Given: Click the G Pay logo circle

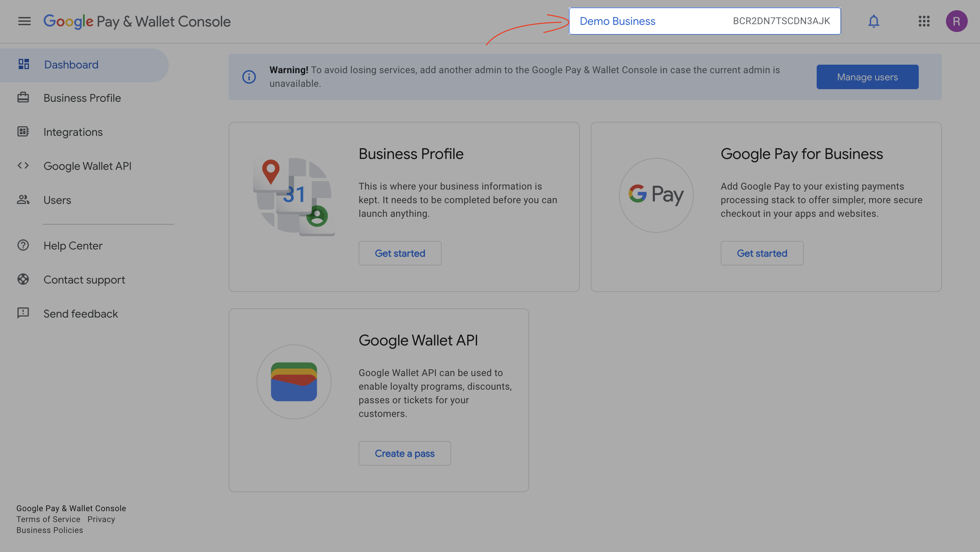Looking at the screenshot, I should (656, 195).
